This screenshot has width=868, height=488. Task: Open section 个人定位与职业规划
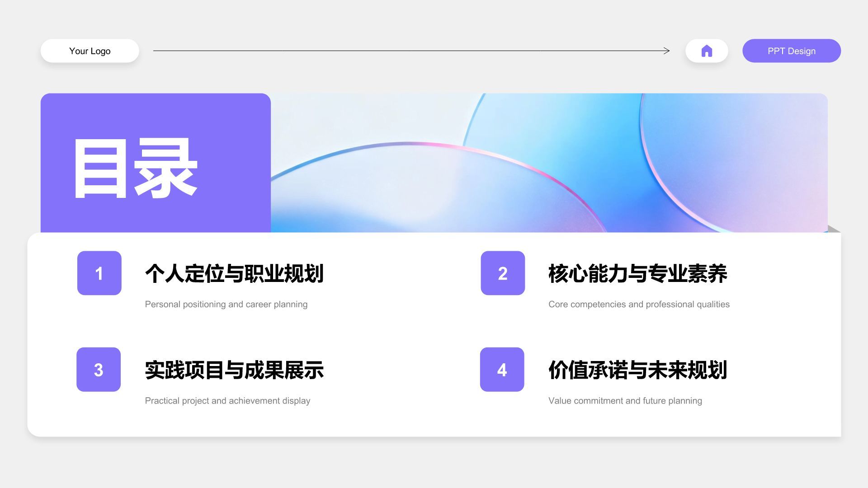(234, 274)
